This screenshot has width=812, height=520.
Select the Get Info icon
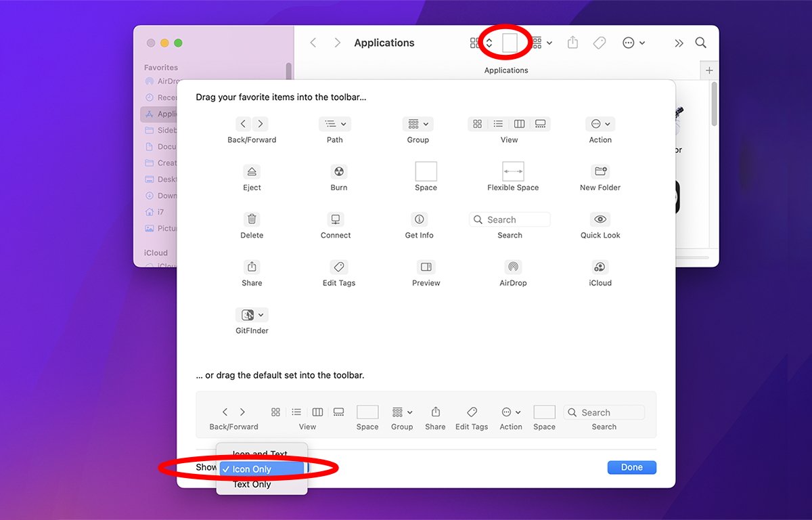pos(419,219)
